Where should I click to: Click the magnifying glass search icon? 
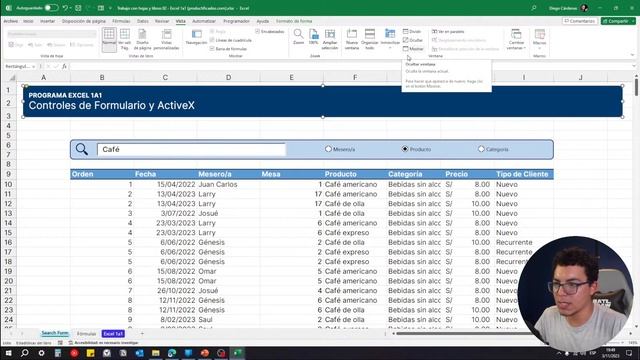pos(82,149)
